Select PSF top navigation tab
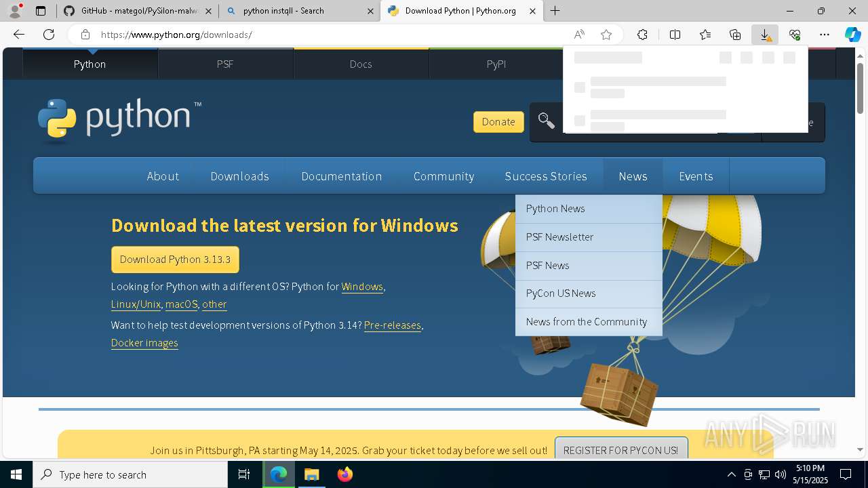The width and height of the screenshot is (868, 488). tap(225, 64)
